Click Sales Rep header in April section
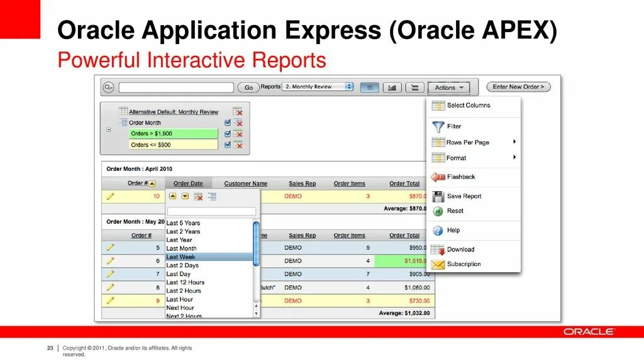 [303, 184]
